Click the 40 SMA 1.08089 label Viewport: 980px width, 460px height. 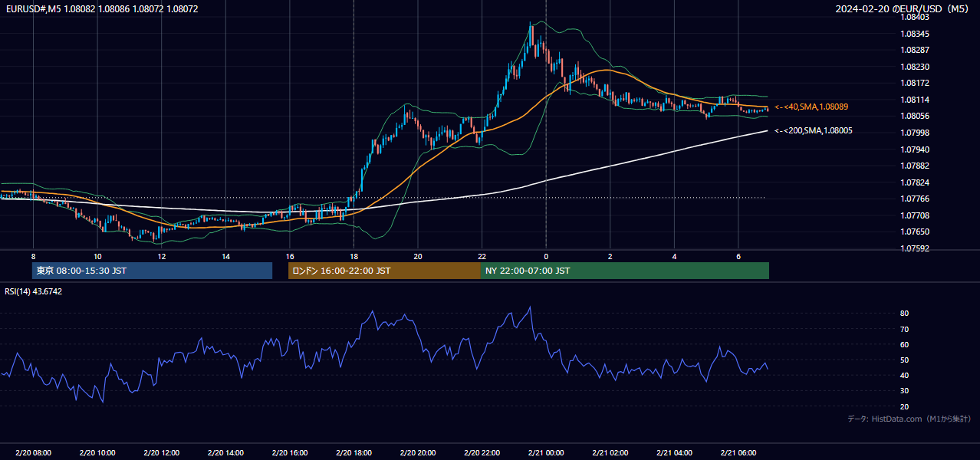[812, 107]
